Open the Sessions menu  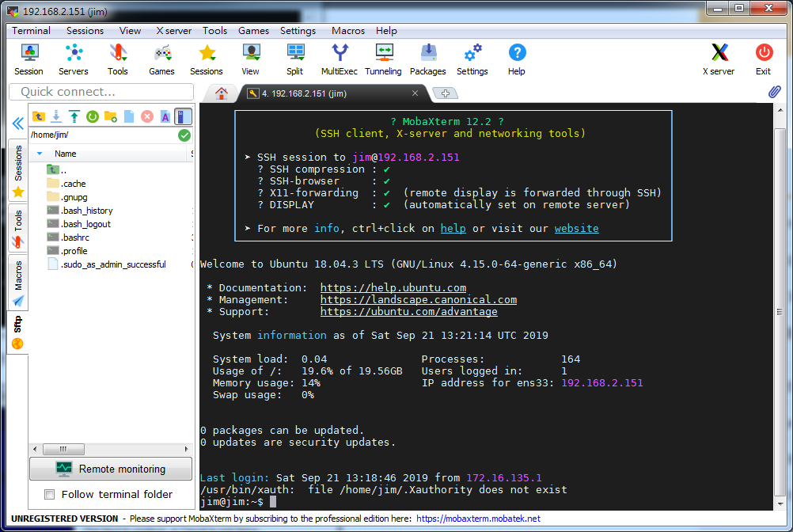click(x=85, y=31)
